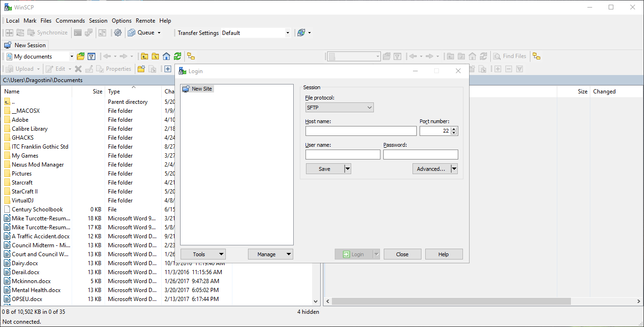Screen dimensions: 644x327
Task: Select New Site in the site tree
Action: pos(198,89)
